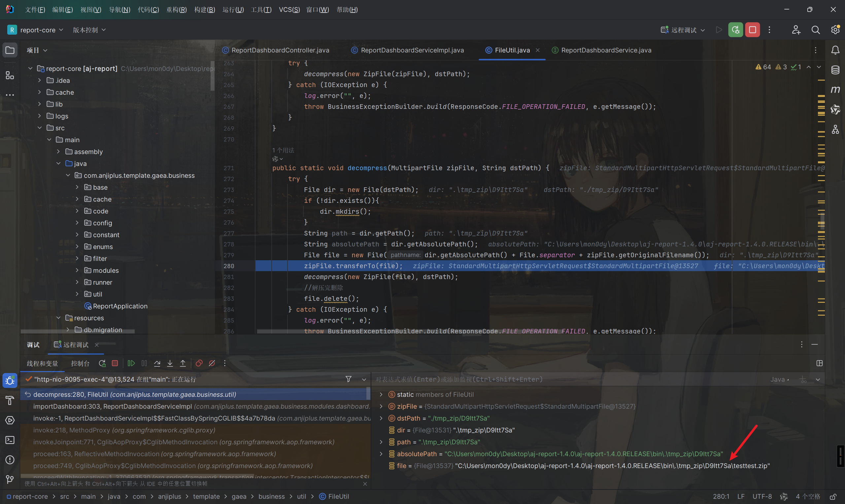Step out in debugger toolbar

click(183, 363)
